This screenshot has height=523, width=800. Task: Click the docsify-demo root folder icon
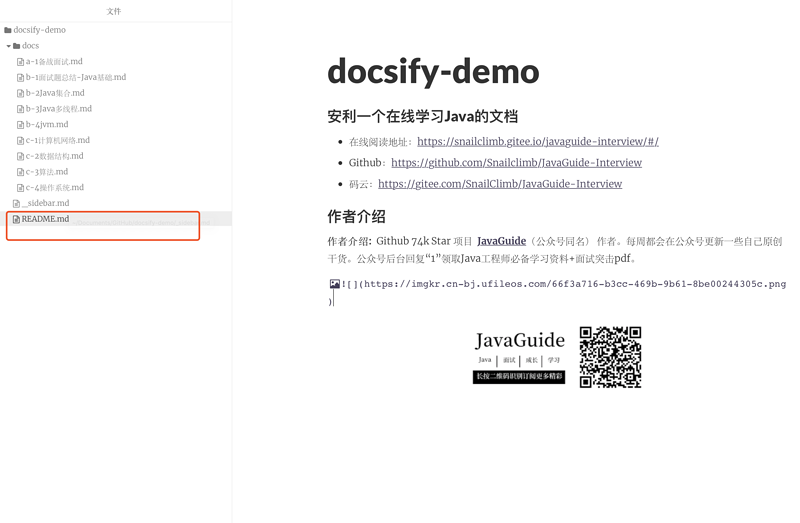pos(8,30)
